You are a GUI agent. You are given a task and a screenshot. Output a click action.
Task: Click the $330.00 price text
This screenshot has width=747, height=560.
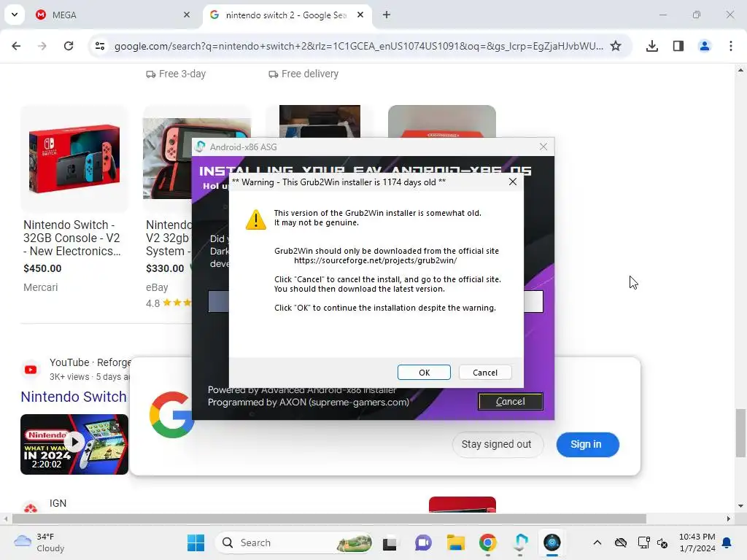coord(165,268)
